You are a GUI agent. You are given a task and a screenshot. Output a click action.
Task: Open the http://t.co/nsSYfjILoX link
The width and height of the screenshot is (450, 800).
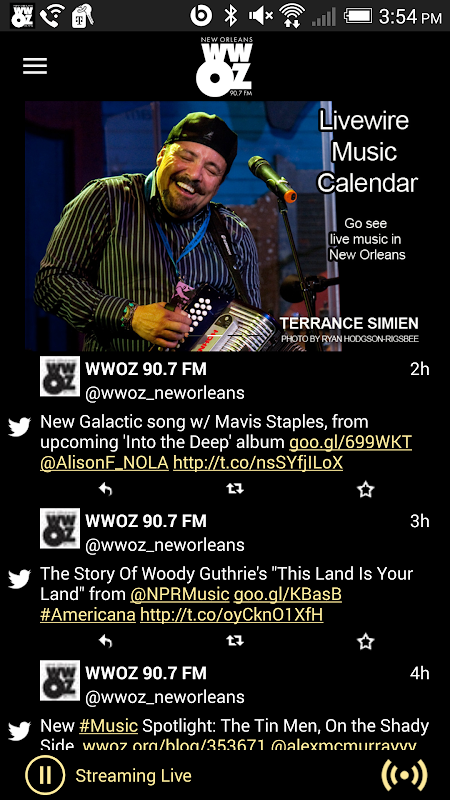click(258, 463)
